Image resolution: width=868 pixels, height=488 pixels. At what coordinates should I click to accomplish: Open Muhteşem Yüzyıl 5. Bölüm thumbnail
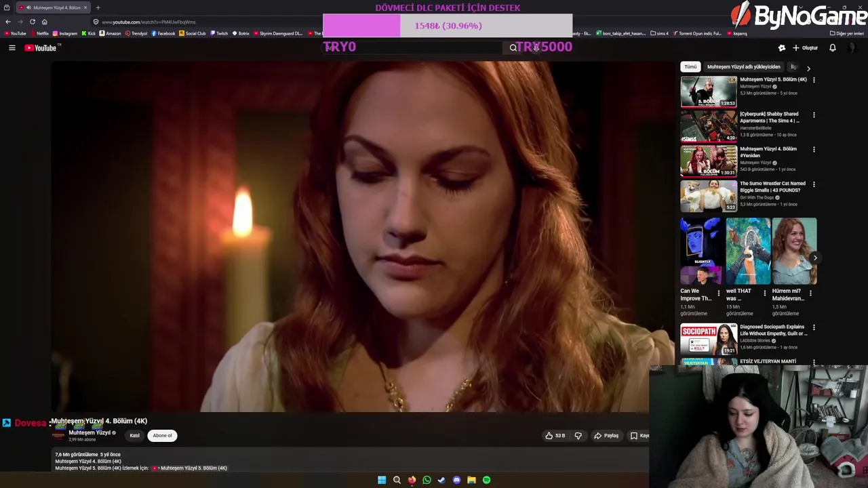(709, 91)
